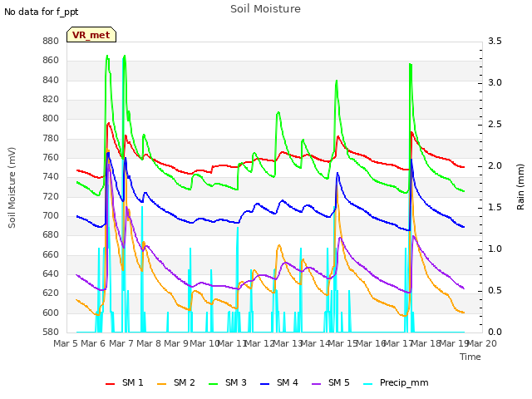Click the 'Soil Moisture (mV)' axis label

12,188
